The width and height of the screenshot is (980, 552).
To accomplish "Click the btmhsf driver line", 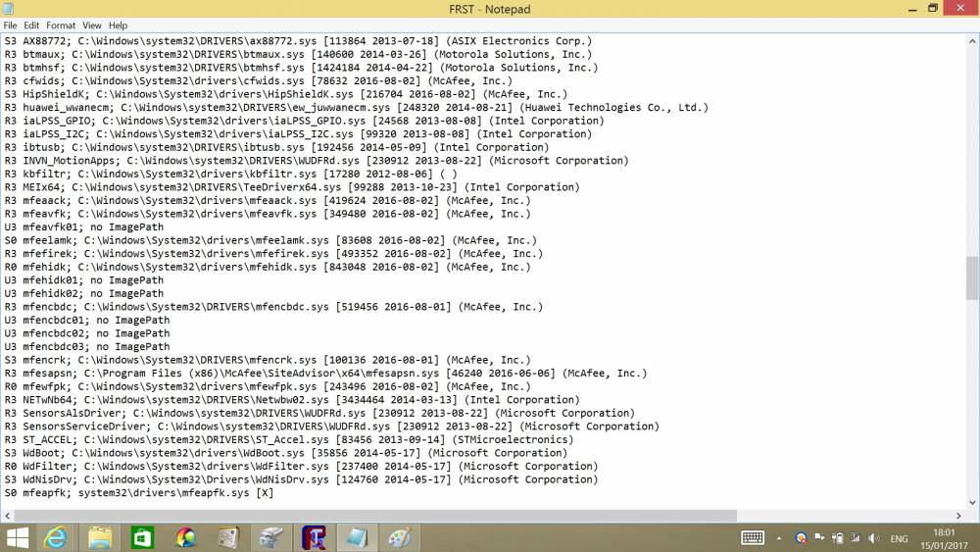I will 301,68.
